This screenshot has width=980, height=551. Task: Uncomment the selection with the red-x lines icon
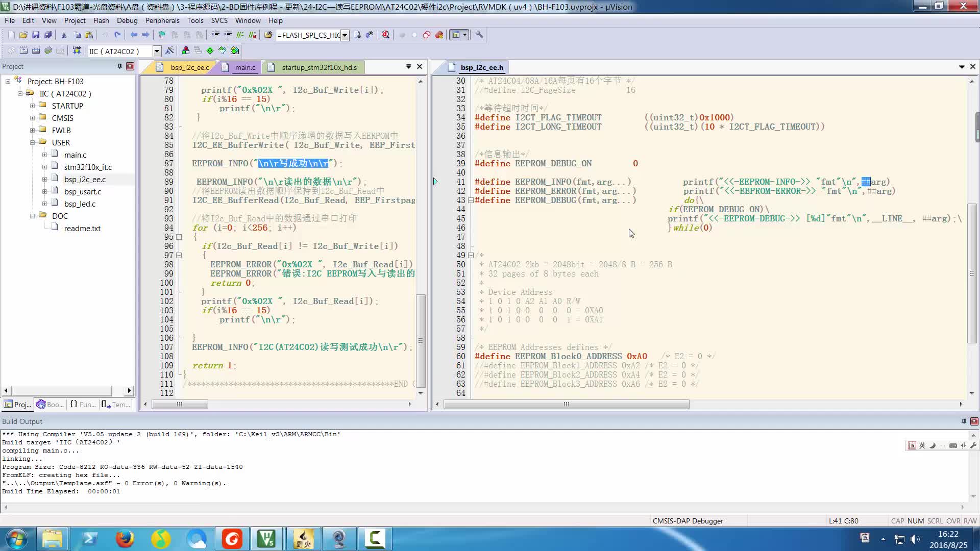point(252,35)
